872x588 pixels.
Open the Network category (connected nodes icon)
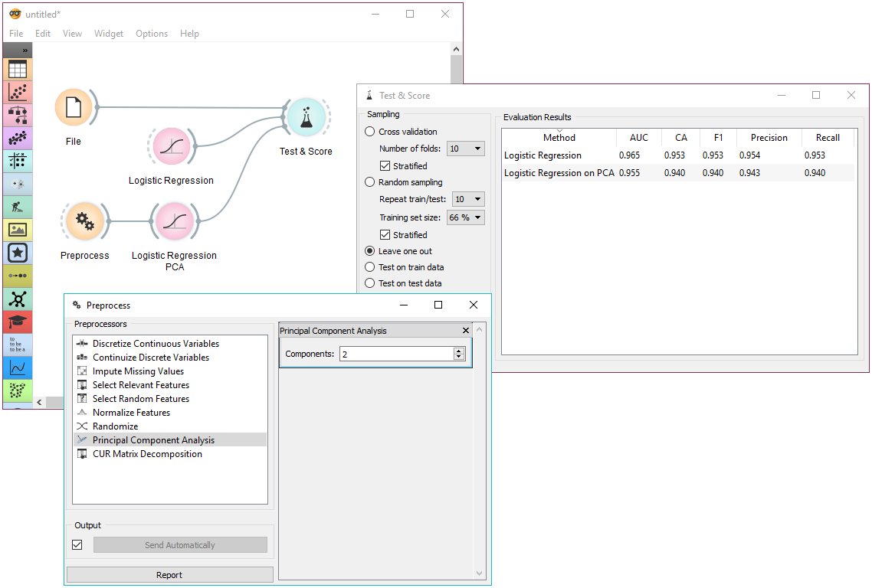17,299
